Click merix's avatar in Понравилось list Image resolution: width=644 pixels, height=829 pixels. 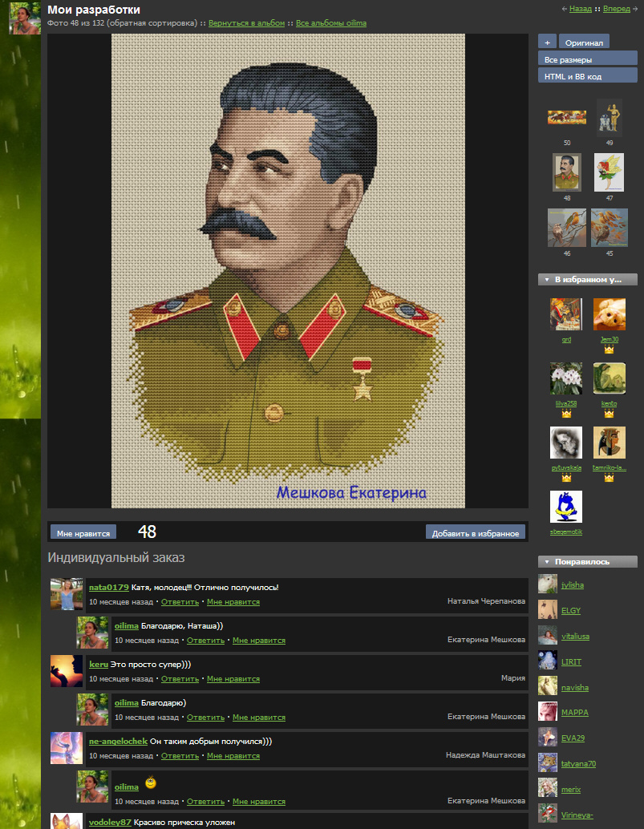[548, 788]
